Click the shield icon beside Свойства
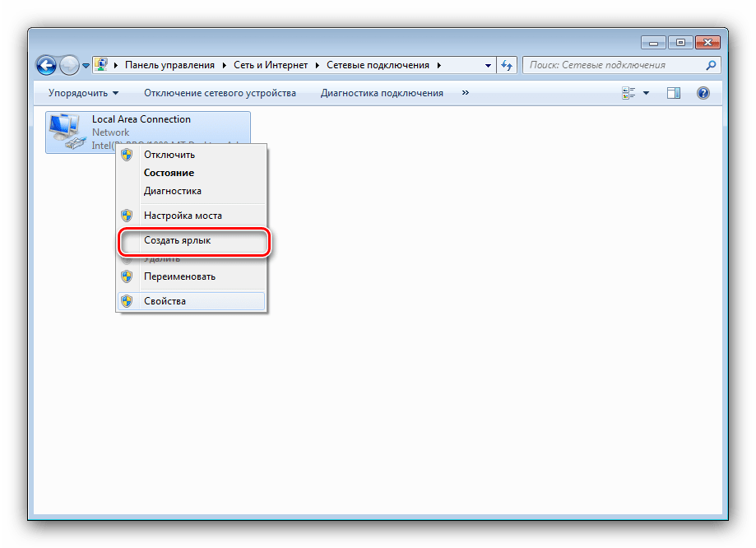 [127, 301]
